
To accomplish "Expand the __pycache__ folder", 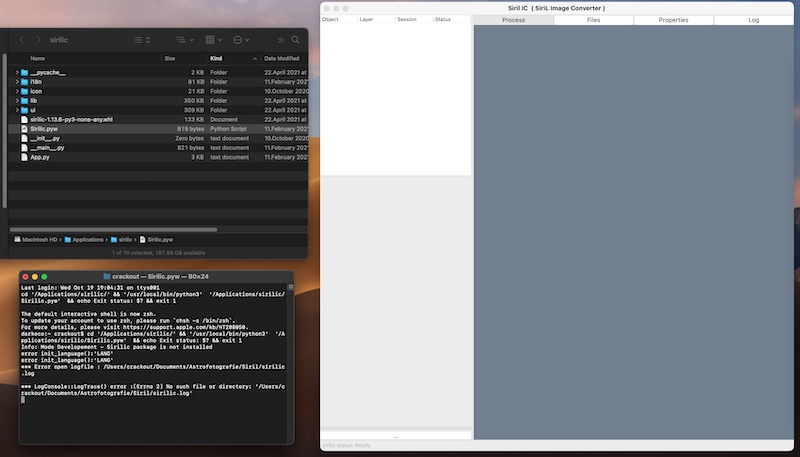I will click(17, 72).
